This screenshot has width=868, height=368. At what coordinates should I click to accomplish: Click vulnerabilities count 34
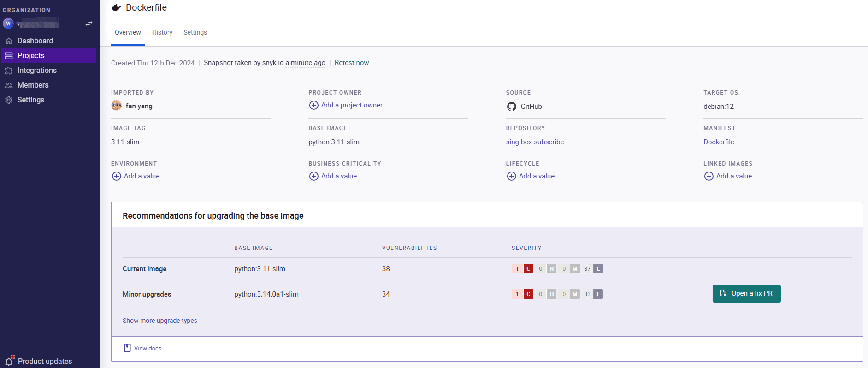tap(386, 294)
